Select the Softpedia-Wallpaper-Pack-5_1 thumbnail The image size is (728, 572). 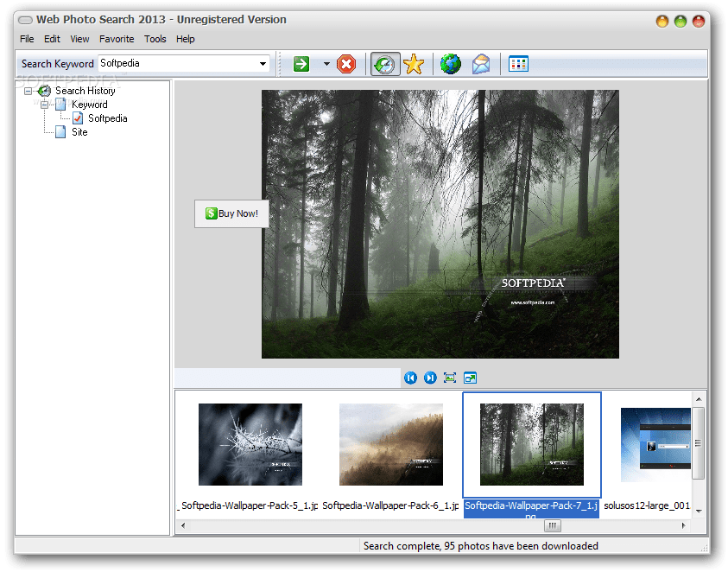(250, 445)
